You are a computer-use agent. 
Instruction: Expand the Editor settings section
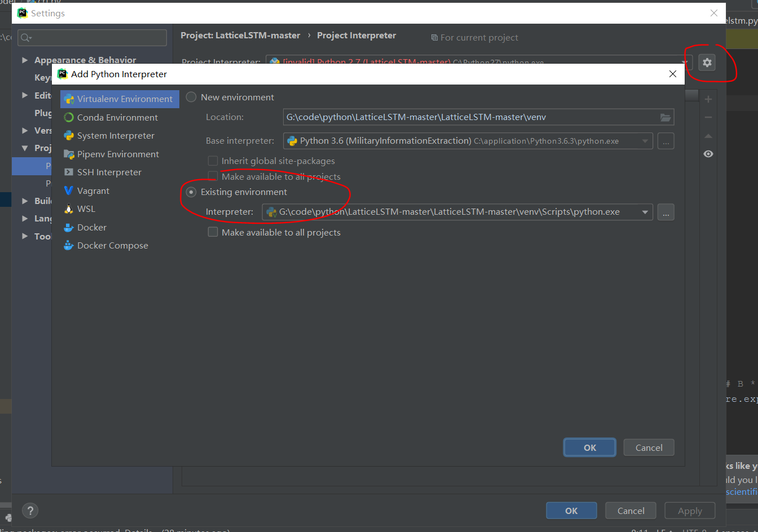[x=25, y=95]
